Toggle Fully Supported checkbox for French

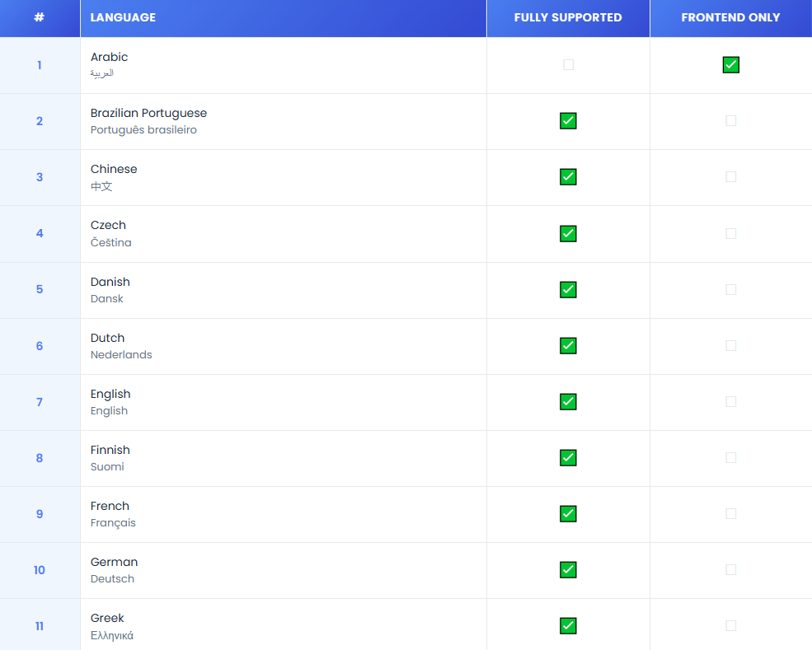(x=568, y=514)
